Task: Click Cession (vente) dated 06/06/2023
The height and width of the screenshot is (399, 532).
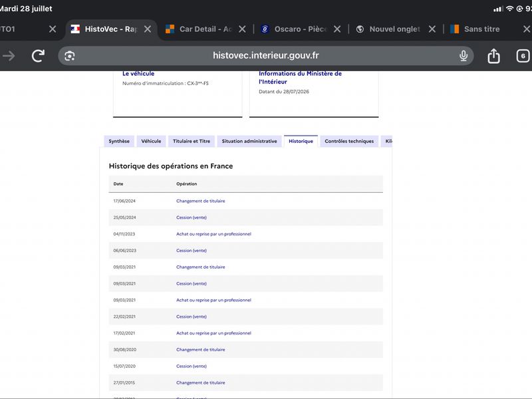Action: coord(192,251)
